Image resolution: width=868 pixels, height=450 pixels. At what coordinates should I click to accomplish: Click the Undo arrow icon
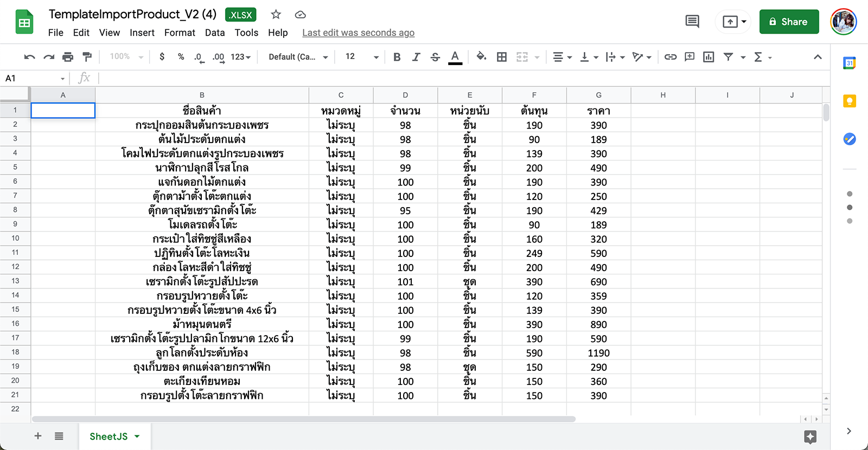(x=30, y=57)
